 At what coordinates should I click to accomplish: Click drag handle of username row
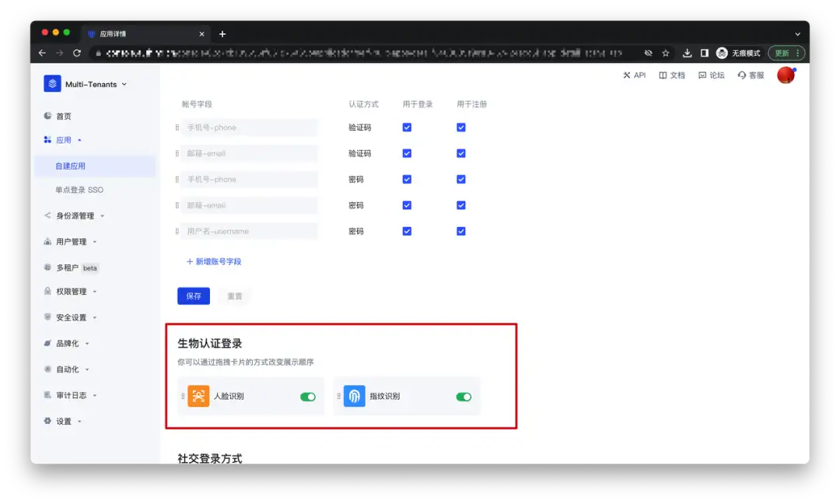[177, 231]
